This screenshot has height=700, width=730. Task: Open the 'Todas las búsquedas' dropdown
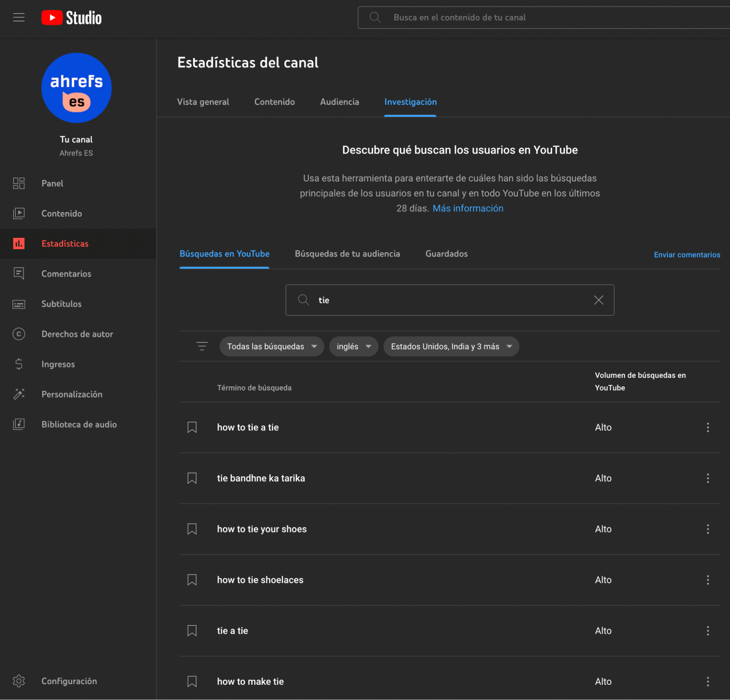(x=272, y=346)
